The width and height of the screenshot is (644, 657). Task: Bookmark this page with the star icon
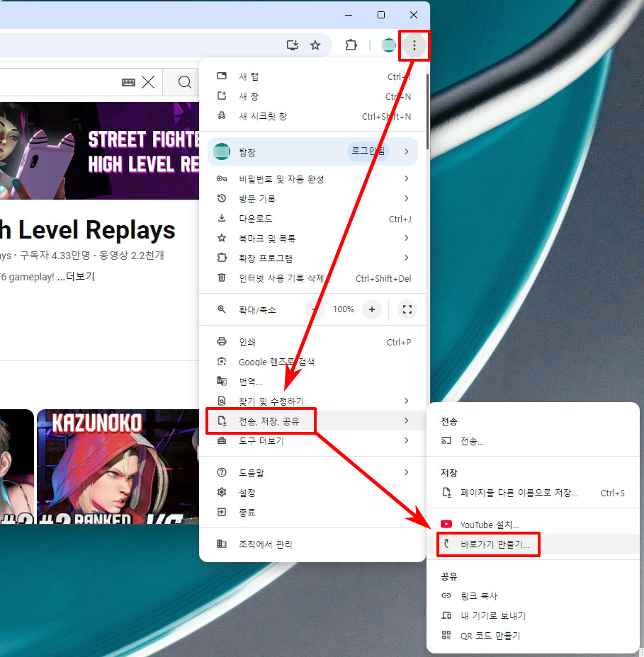[315, 45]
